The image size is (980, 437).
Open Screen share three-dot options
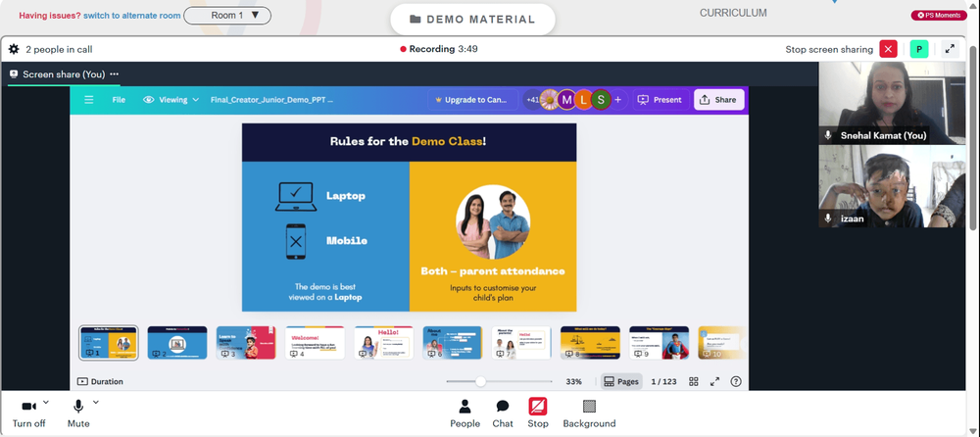pyautogui.click(x=115, y=73)
